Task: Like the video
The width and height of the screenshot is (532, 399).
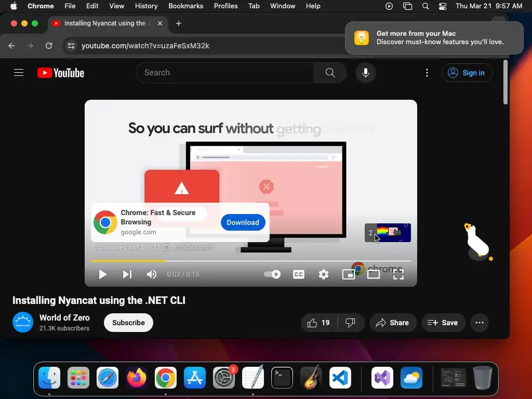Action: [318, 323]
